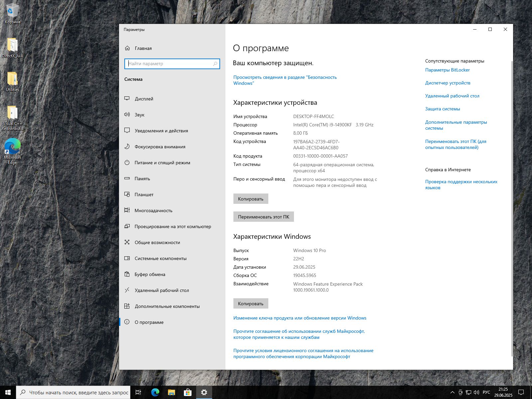The height and width of the screenshot is (399, 532).
Task: Open the notification center icon
Action: (x=521, y=392)
